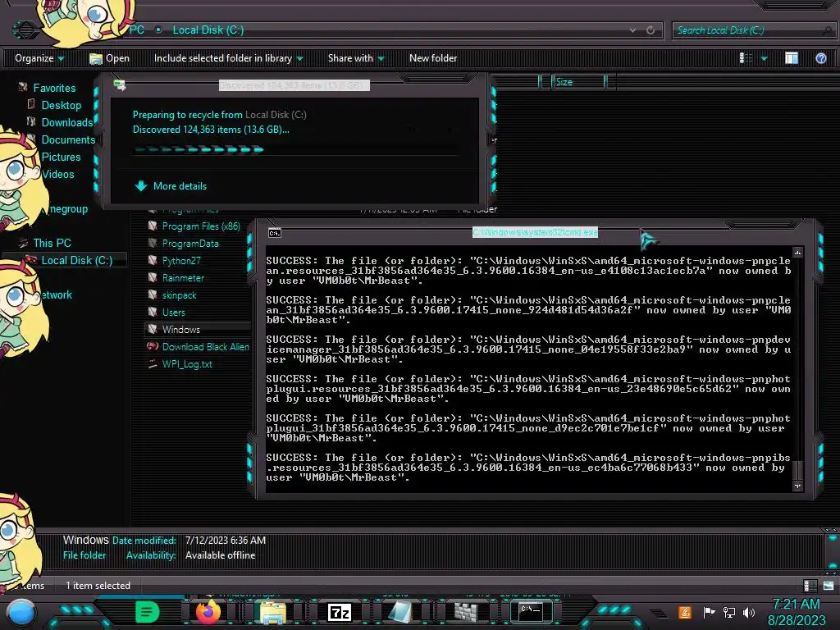The image size is (840, 630).
Task: Select Download Black Alien shortcut
Action: [205, 347]
